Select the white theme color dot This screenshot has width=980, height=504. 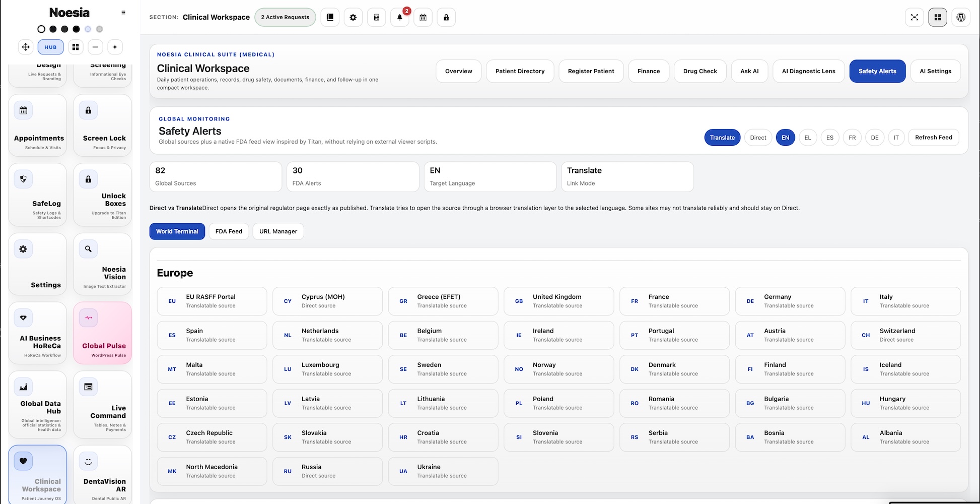41,29
